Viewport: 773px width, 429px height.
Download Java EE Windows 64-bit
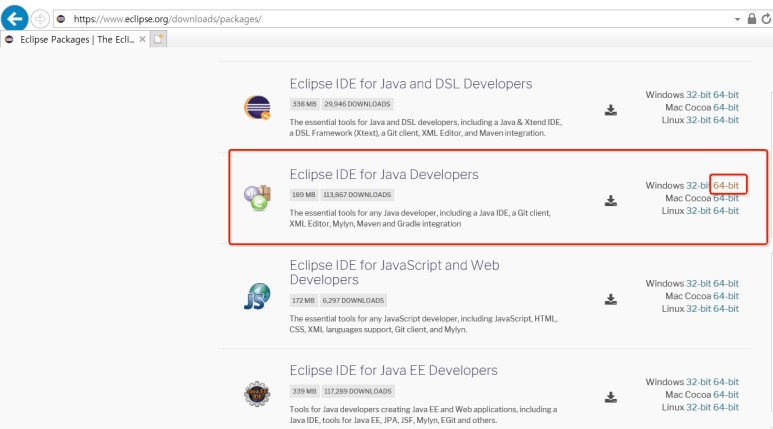click(x=726, y=382)
